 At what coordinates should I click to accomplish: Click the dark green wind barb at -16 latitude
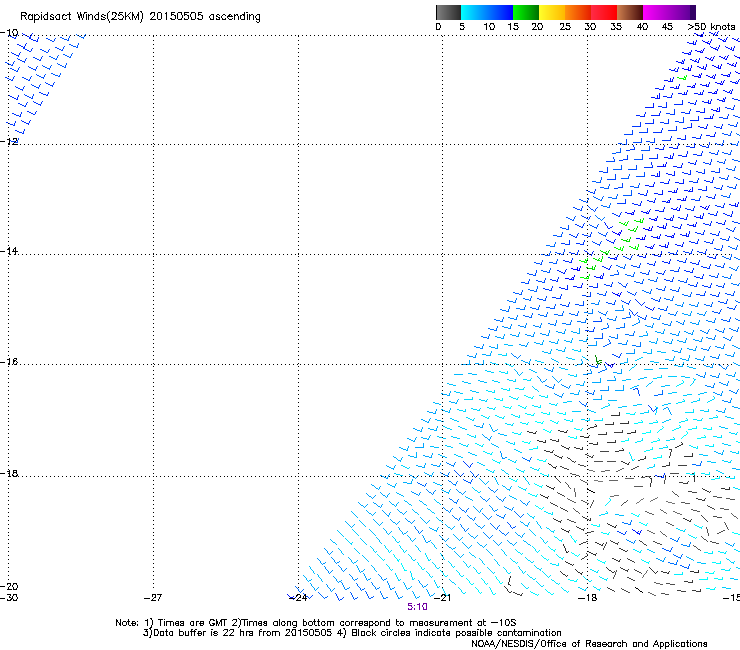pos(598,361)
